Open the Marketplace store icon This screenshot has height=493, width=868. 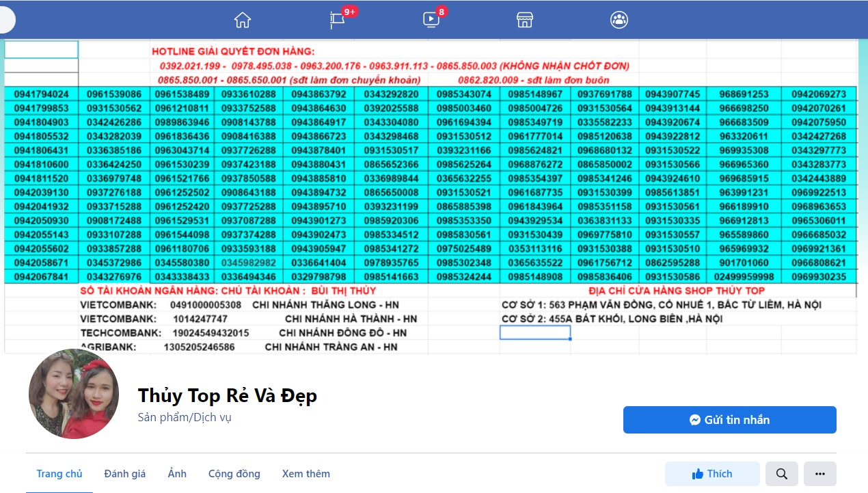(524, 20)
